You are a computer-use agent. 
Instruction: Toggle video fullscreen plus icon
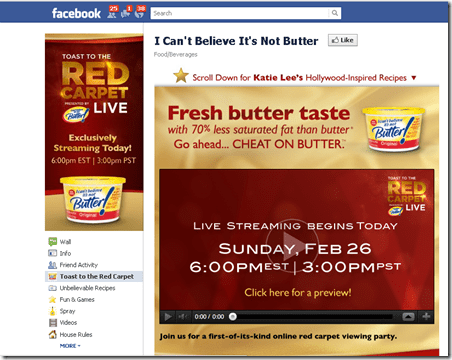point(426,316)
